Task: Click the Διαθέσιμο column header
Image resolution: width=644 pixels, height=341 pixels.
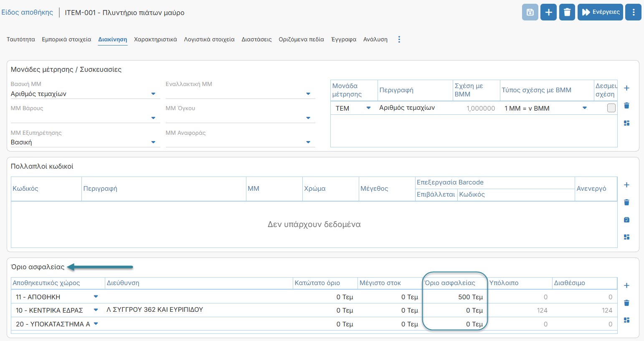Action: [585, 283]
